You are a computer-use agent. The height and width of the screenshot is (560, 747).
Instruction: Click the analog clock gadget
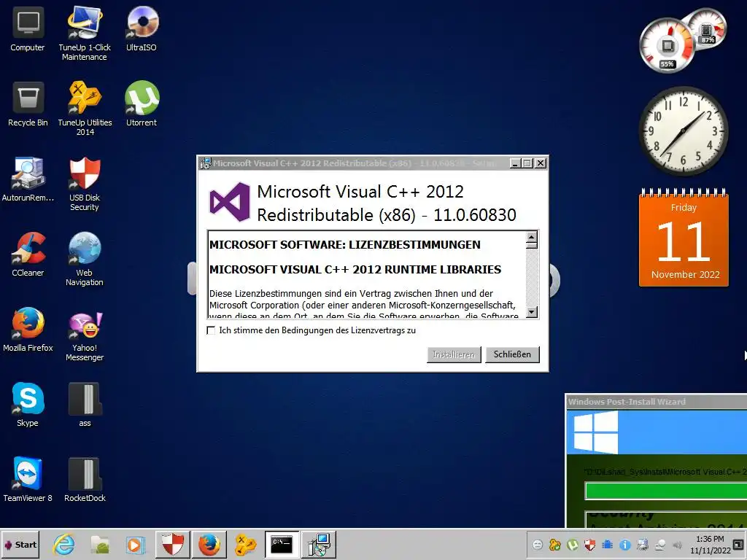click(683, 131)
